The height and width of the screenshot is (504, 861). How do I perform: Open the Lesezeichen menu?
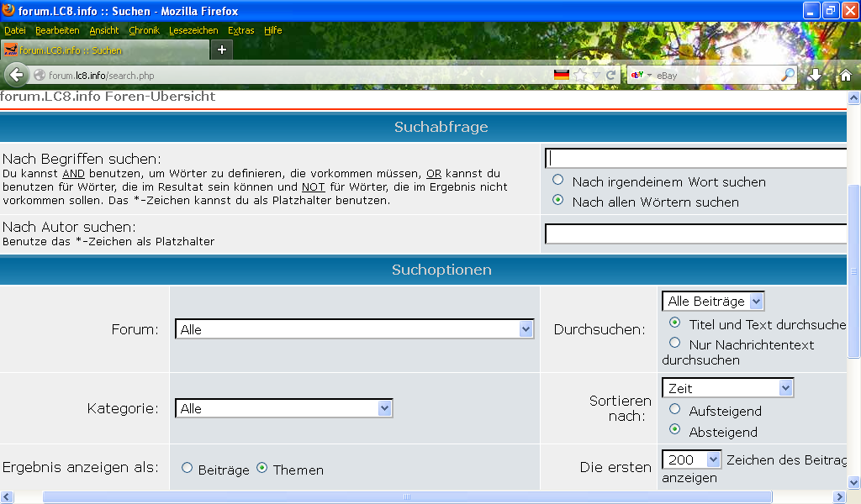click(x=193, y=30)
